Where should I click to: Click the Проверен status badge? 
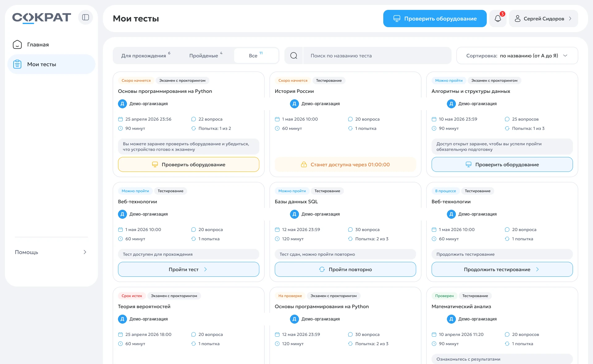point(444,296)
